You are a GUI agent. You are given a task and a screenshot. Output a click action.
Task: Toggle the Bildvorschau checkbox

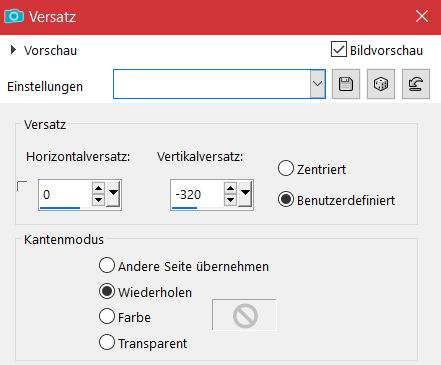coord(339,49)
